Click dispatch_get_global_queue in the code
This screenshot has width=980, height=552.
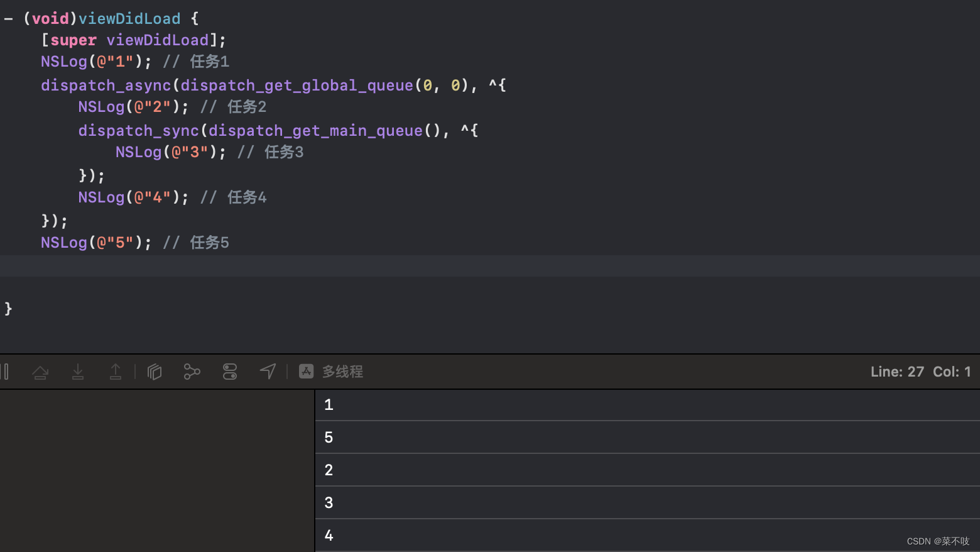[297, 86]
